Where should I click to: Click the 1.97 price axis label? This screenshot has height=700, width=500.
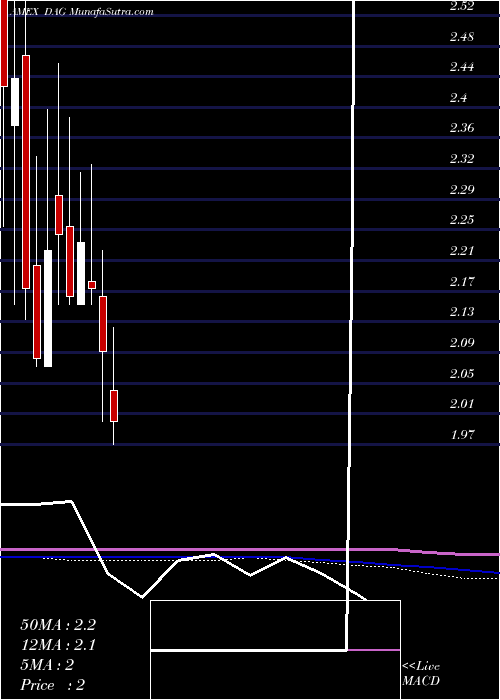(462, 434)
